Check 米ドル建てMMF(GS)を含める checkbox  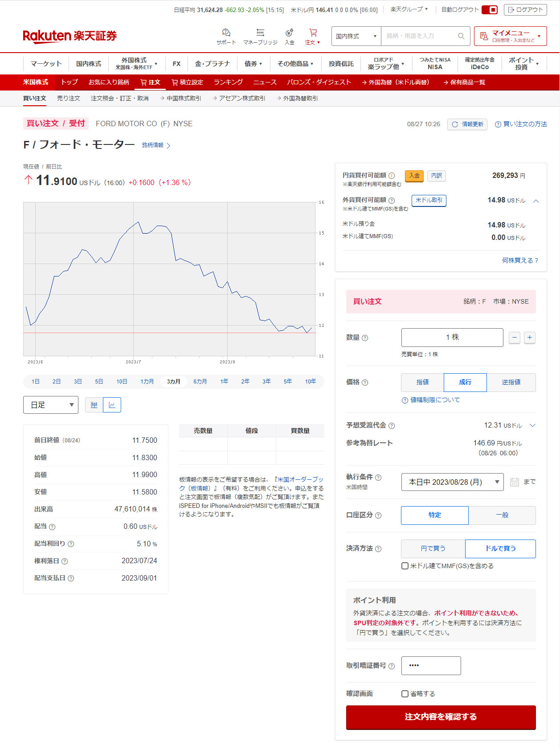[x=405, y=566]
